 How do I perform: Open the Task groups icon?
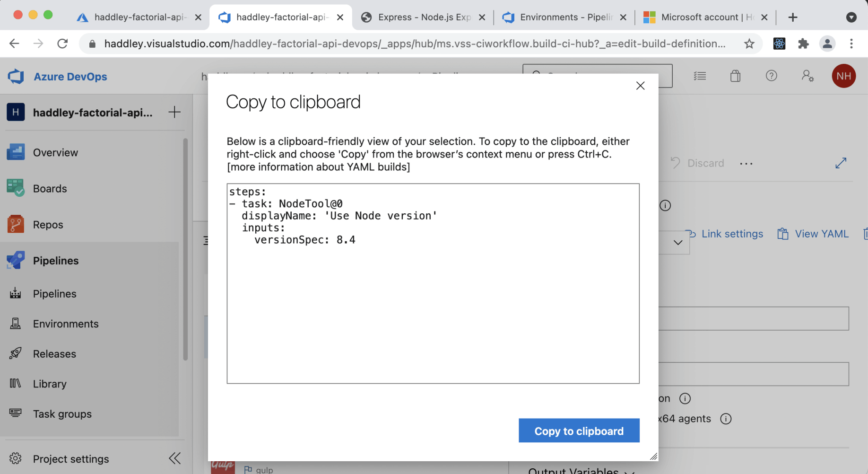click(x=16, y=413)
